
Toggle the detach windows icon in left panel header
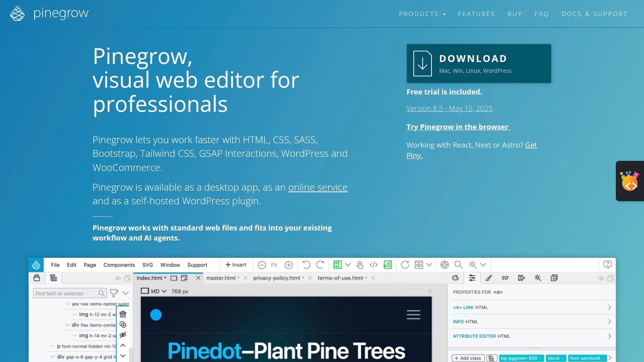pos(127,278)
